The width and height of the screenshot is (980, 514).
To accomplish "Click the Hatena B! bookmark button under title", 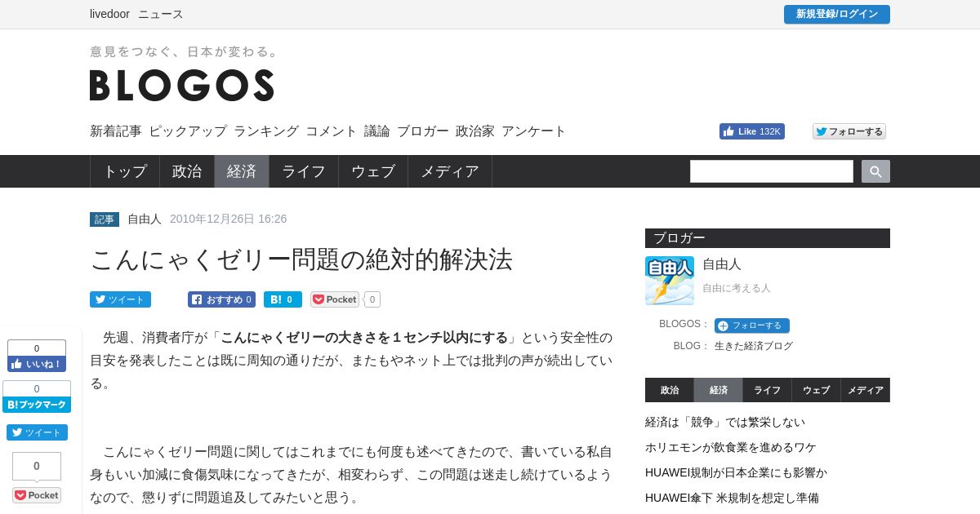I will 283,299.
